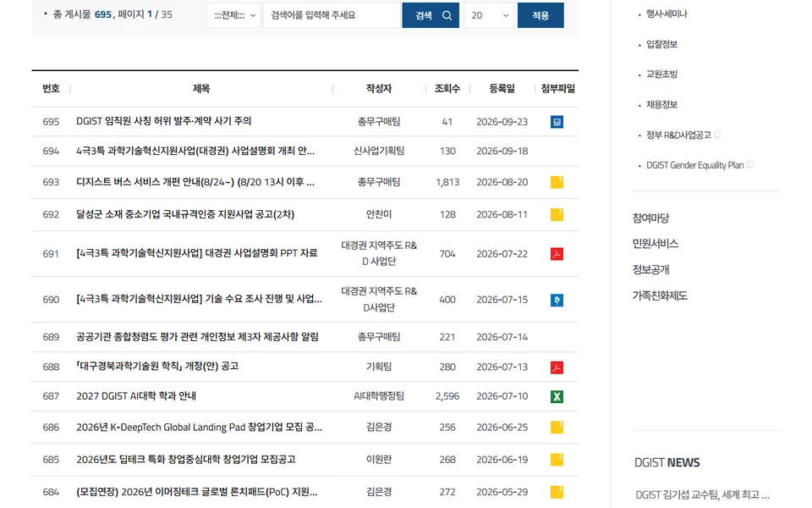
Task: Click the 번호 column header
Action: coord(51,89)
